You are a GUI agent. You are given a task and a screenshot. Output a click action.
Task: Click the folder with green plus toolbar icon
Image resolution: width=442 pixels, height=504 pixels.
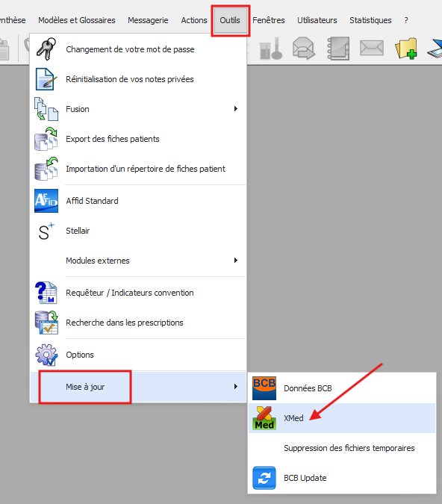pos(406,49)
